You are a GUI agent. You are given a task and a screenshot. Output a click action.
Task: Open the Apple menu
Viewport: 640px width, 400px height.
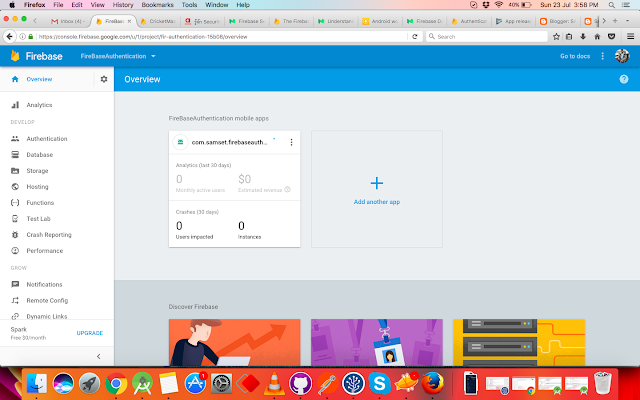(x=12, y=5)
